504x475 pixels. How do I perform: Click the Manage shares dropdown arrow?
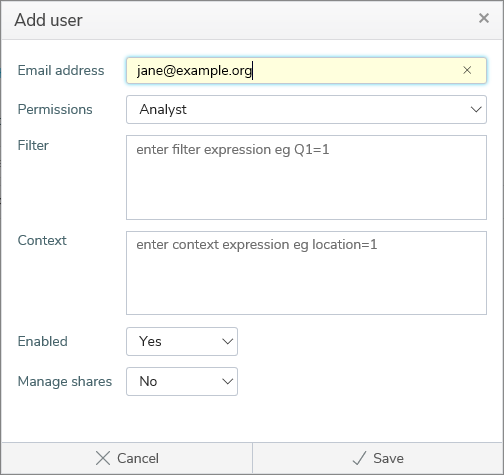[228, 381]
